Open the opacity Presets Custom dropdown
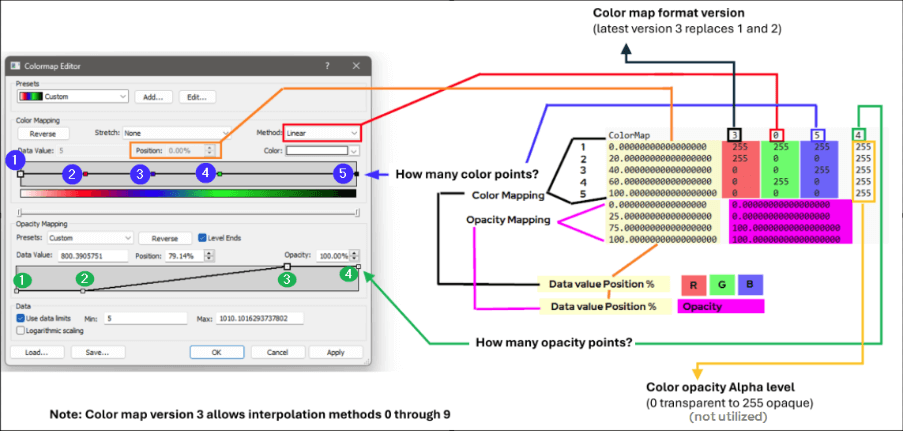The image size is (903, 431). (x=89, y=239)
